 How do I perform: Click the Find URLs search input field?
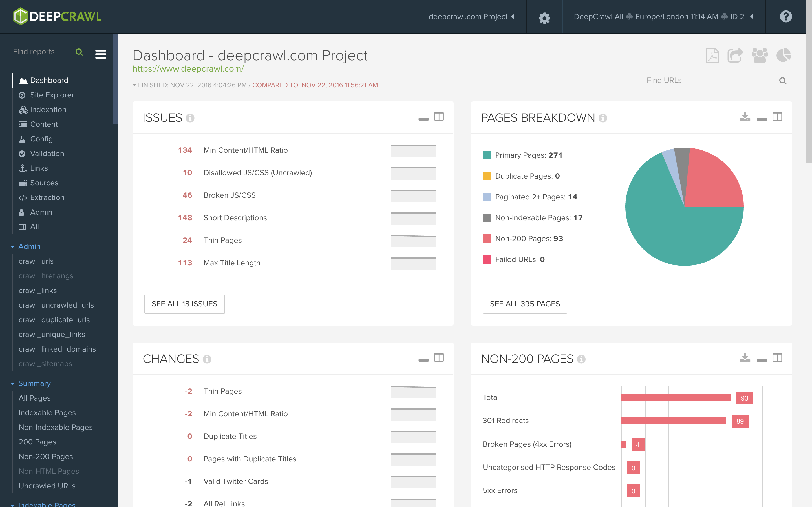(x=707, y=81)
